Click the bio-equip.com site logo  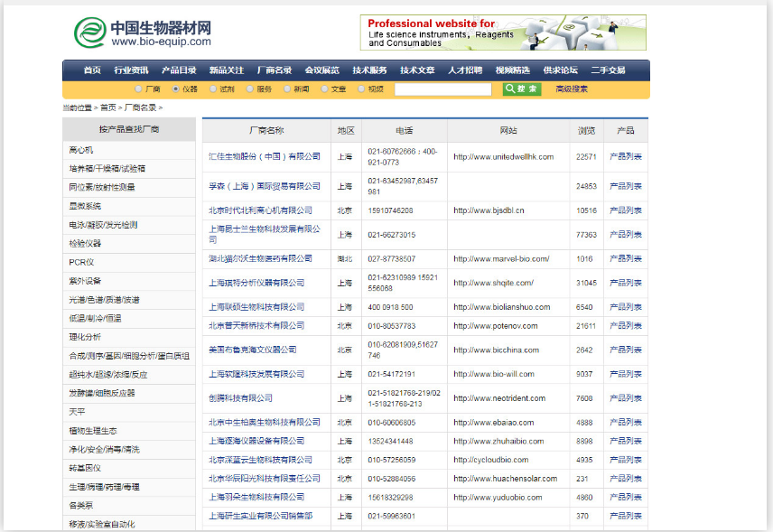[146, 30]
